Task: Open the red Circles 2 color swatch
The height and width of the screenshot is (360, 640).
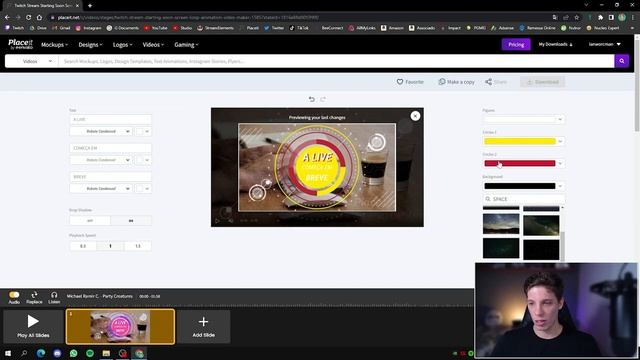Action: [x=520, y=163]
